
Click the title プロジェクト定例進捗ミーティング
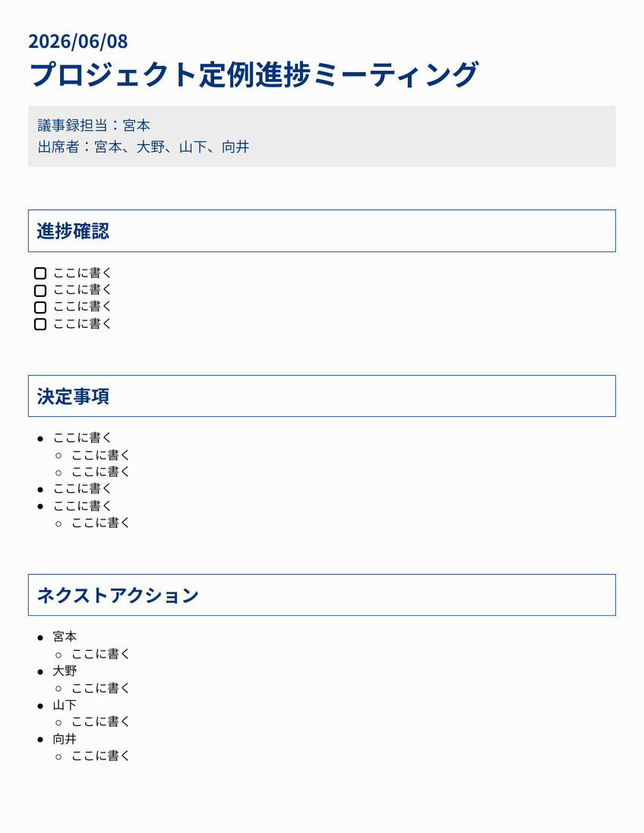(254, 74)
